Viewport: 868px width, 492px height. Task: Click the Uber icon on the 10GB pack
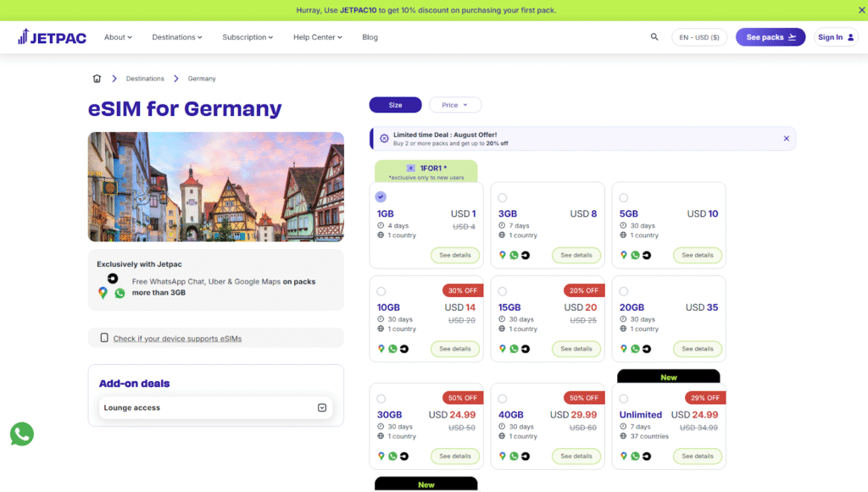403,348
